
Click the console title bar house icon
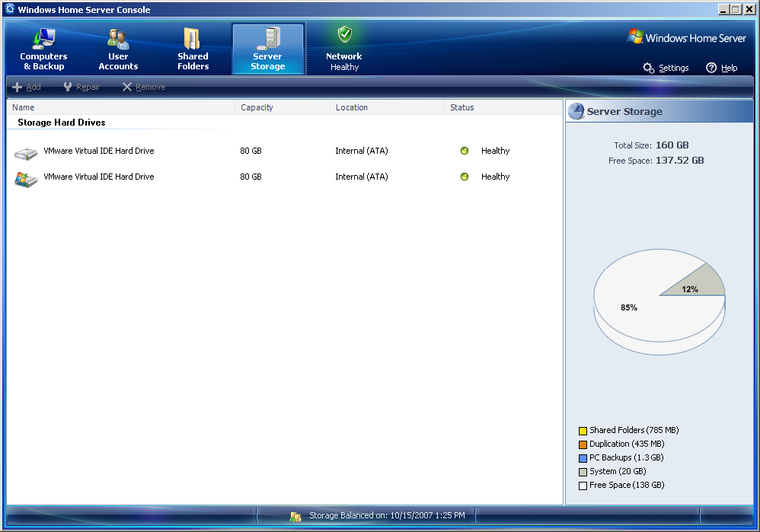10,9
